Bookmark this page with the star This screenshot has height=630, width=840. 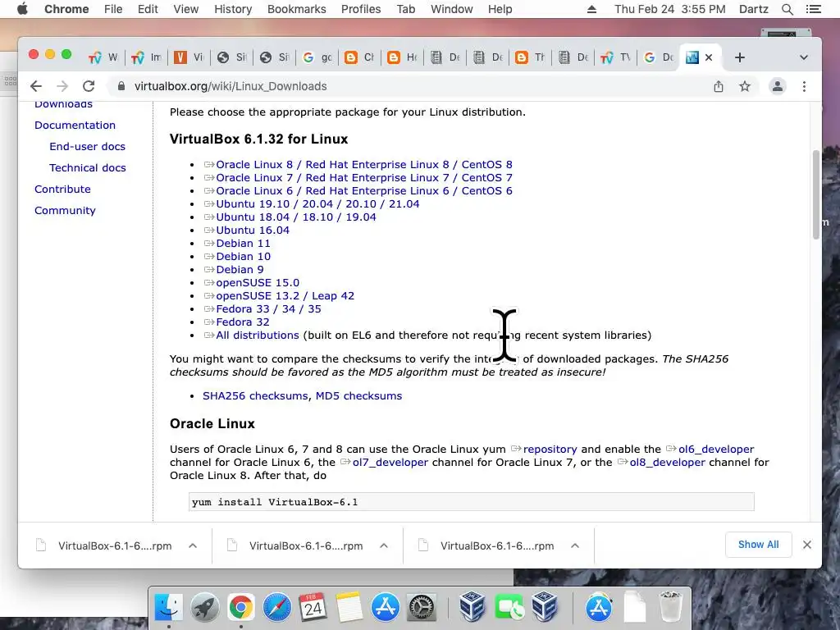click(745, 86)
